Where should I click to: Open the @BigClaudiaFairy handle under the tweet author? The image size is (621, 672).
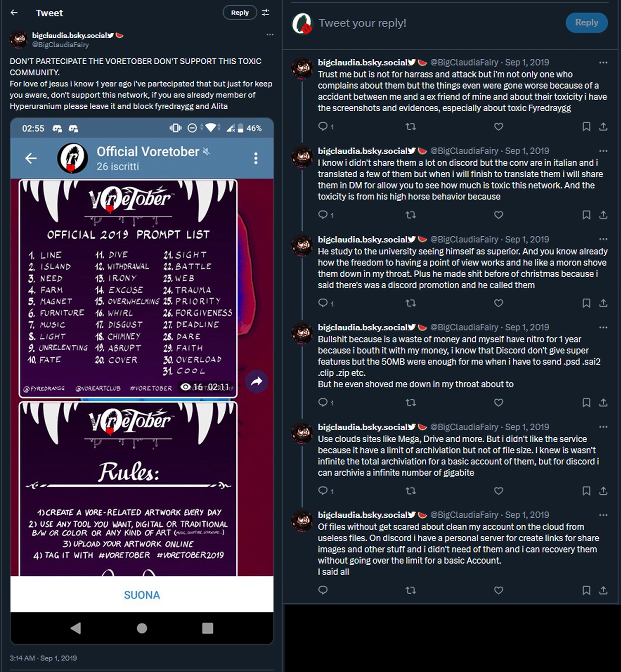[60, 45]
